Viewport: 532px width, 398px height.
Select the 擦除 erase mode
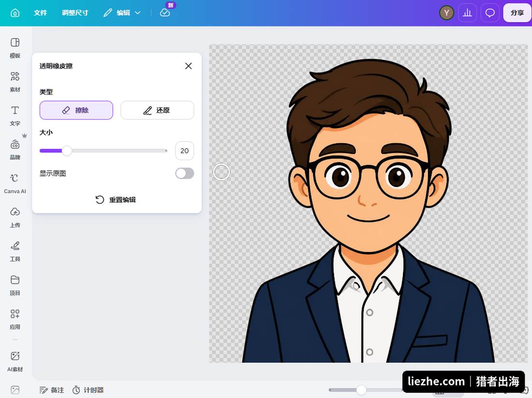(x=76, y=110)
